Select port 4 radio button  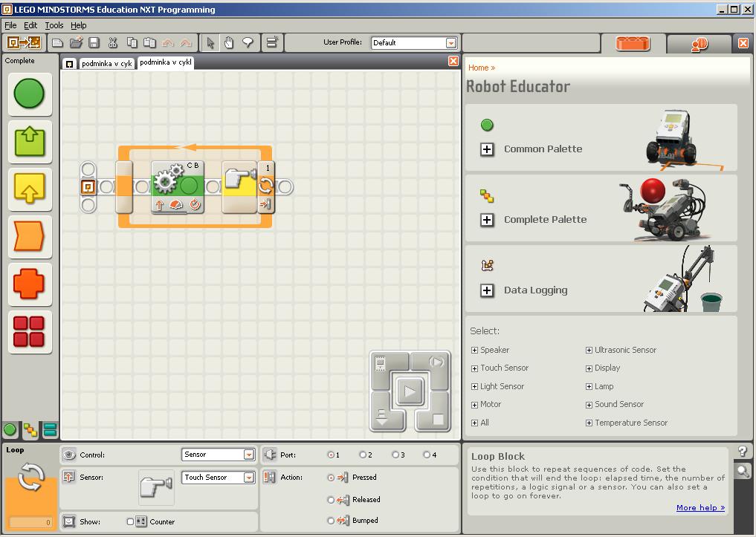[x=427, y=455]
